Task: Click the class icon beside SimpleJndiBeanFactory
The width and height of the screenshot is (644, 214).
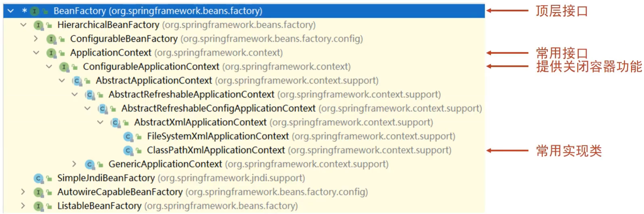Action: point(38,178)
